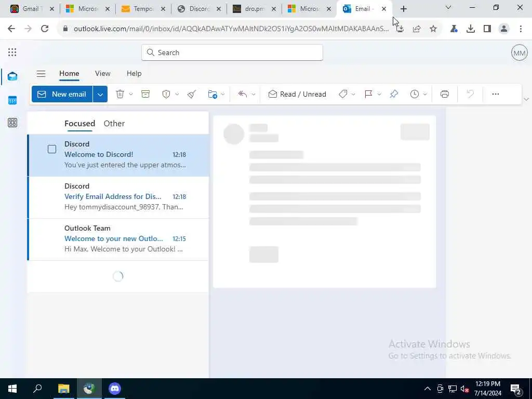Categorize the message with the tag icon
Viewport: 532px width, 399px height.
(x=343, y=94)
